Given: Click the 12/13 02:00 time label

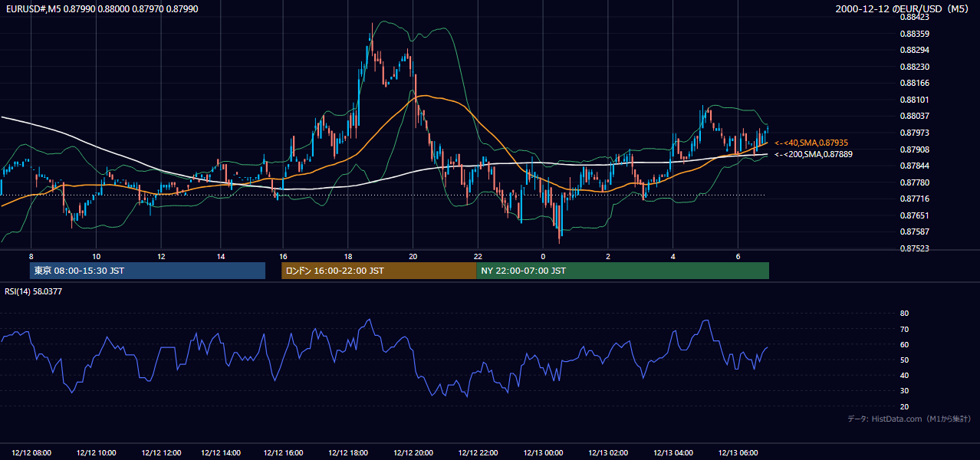Looking at the screenshot, I should tap(608, 453).
